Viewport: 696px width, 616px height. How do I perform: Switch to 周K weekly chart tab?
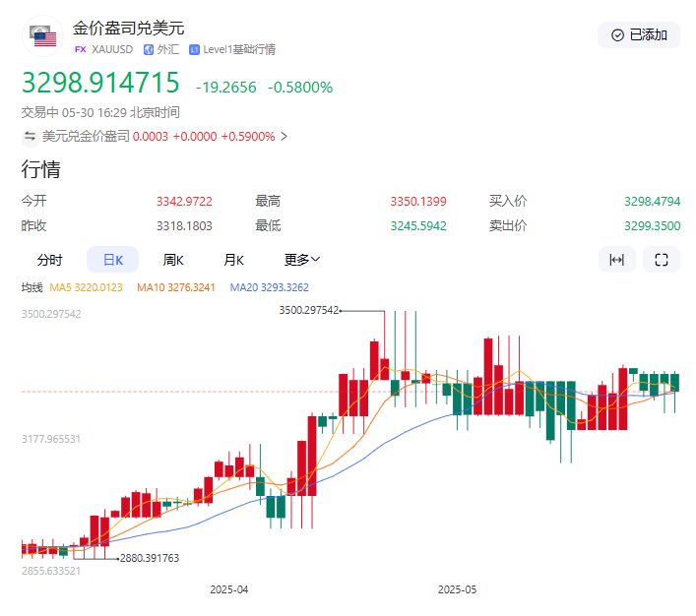(x=173, y=260)
